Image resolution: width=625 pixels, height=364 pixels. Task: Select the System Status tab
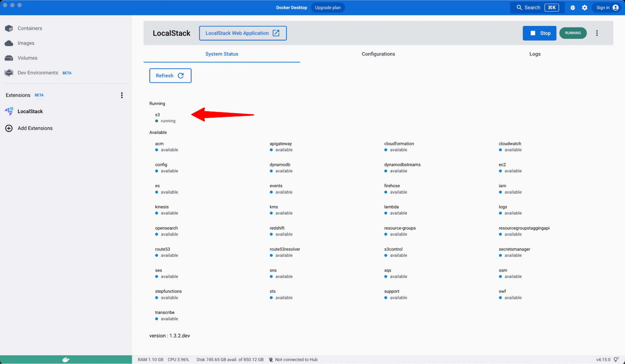tap(221, 54)
